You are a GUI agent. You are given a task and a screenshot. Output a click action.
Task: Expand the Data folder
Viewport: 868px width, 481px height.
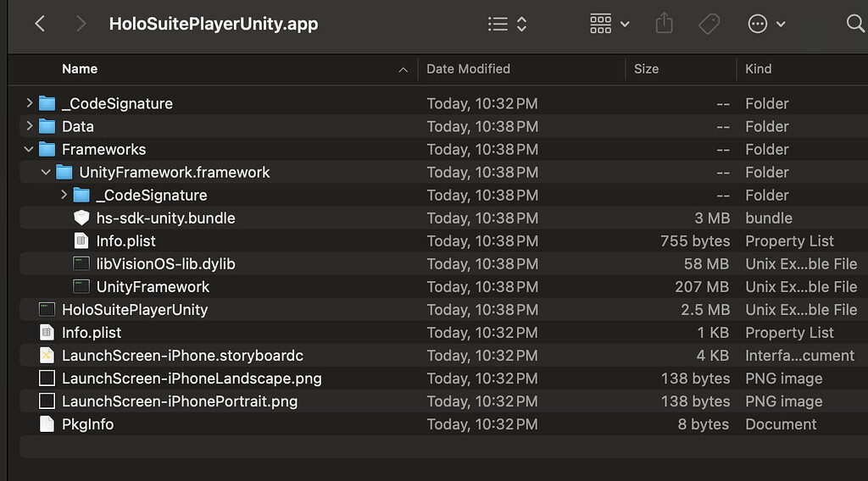click(x=30, y=126)
